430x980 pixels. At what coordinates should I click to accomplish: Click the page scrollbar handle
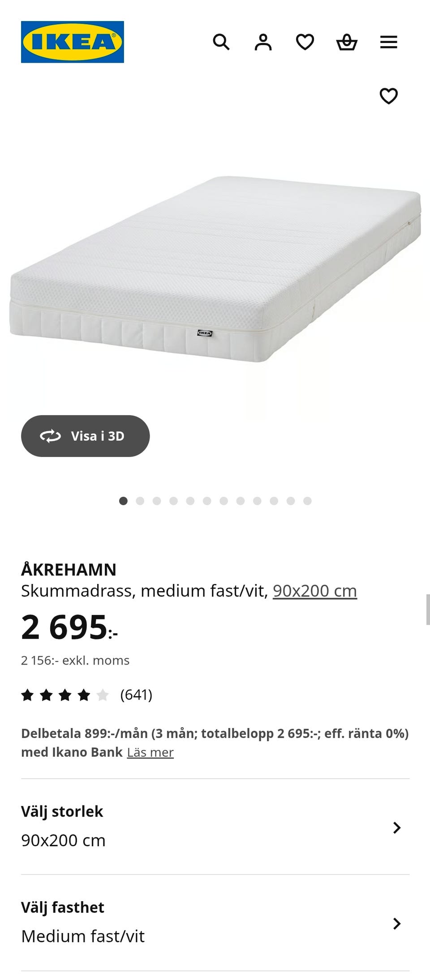pyautogui.click(x=428, y=609)
